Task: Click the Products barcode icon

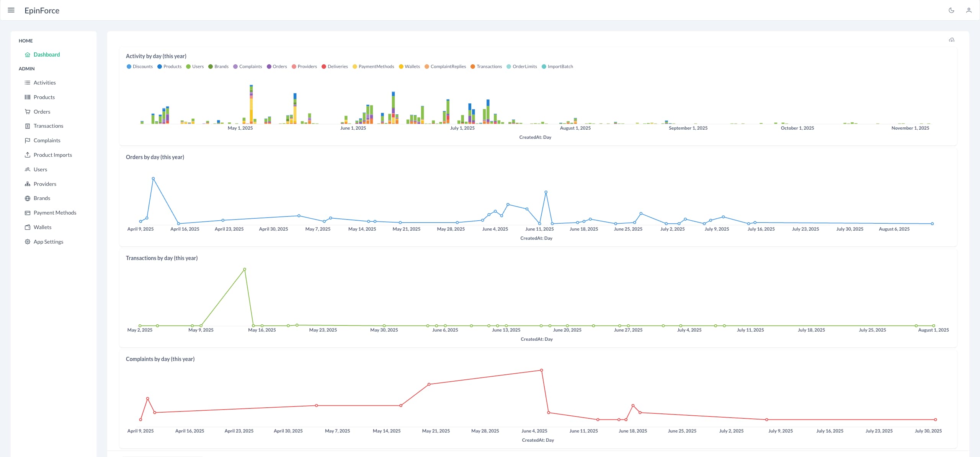Action: click(x=28, y=97)
